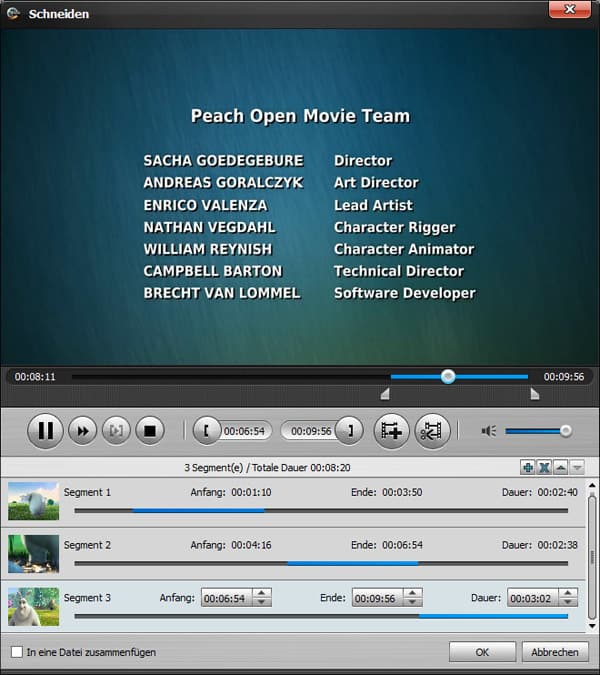Click the split segment scissors icon
The width and height of the screenshot is (600, 675).
[432, 431]
